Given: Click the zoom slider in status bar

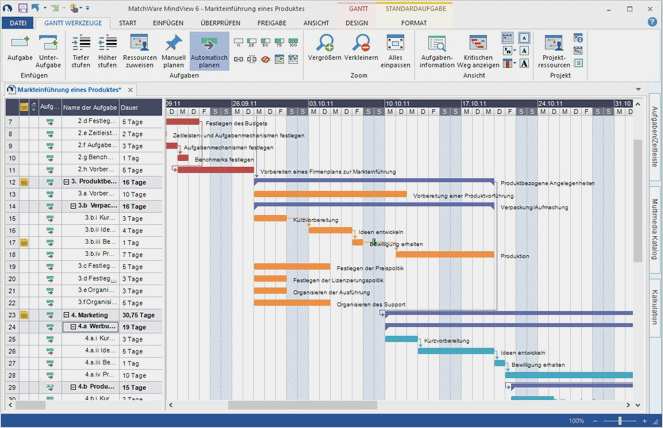Looking at the screenshot, I should (x=619, y=421).
